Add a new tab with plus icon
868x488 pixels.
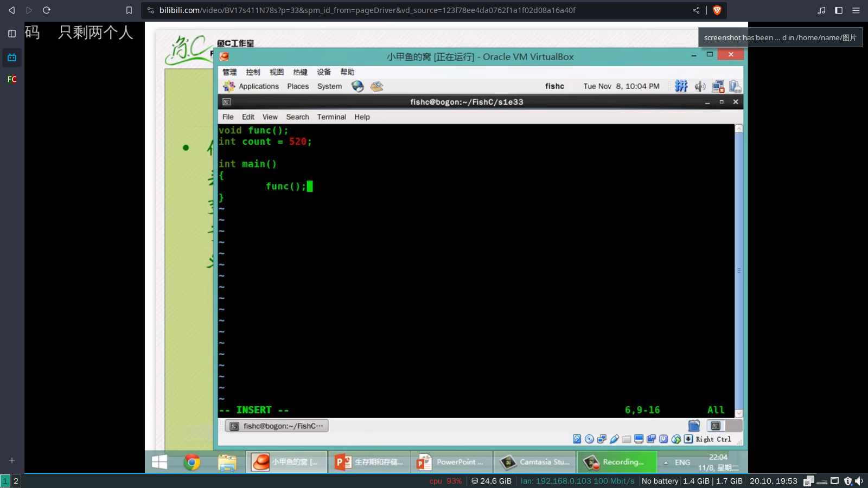point(12,460)
